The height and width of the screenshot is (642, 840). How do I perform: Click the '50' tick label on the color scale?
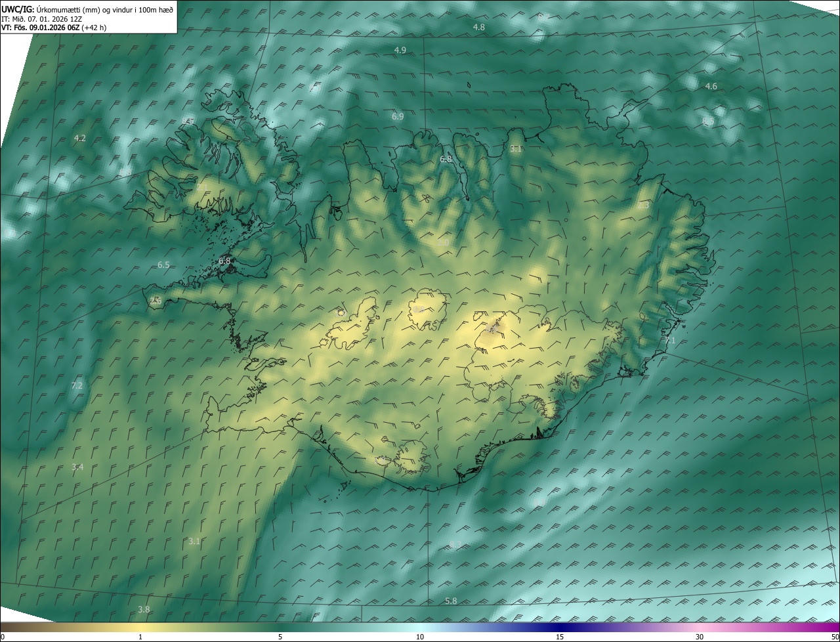(x=835, y=637)
